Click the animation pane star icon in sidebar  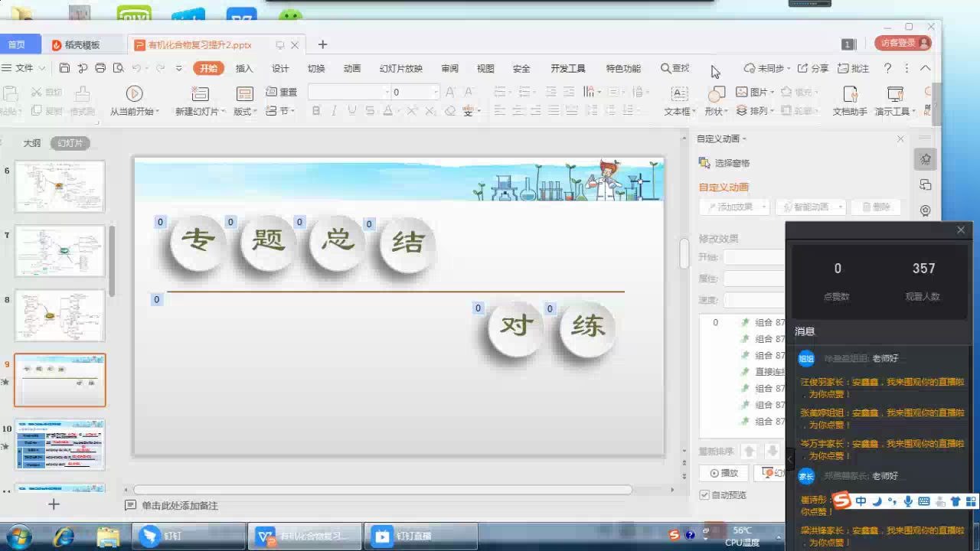pos(926,159)
